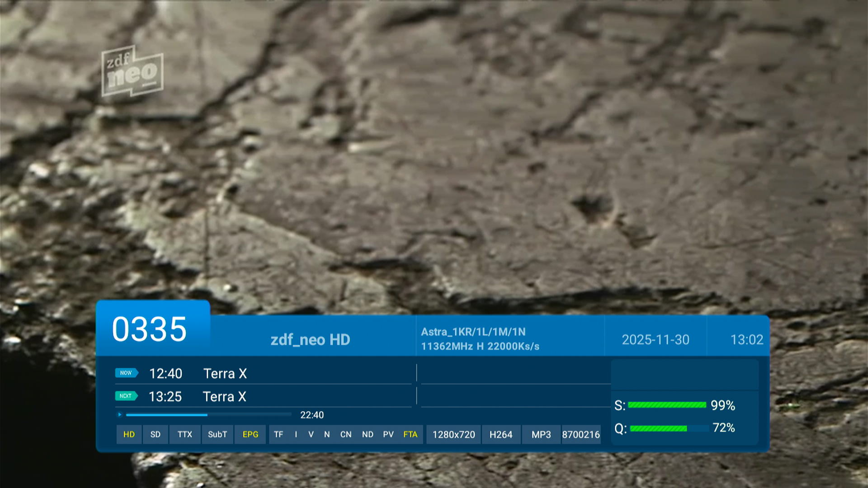Screen dimensions: 868x488
Task: Select the HD indicator badge
Action: 129,434
